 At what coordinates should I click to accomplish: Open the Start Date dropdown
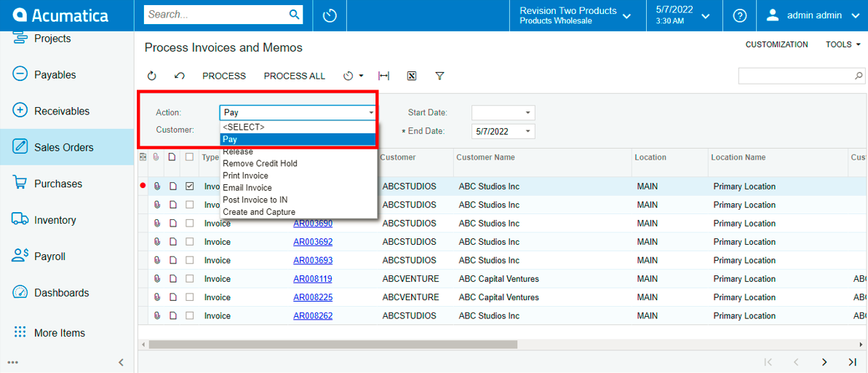pos(527,112)
